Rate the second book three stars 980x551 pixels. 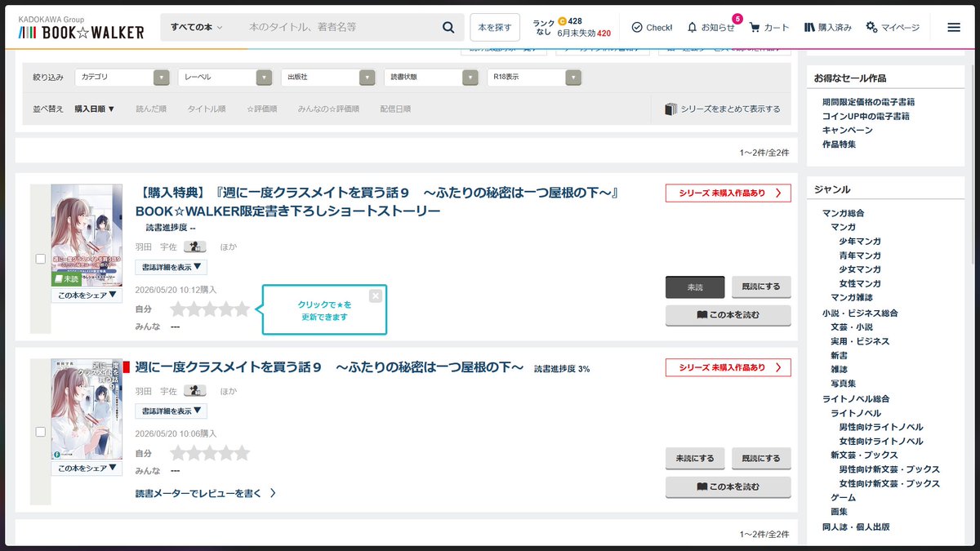tap(210, 453)
